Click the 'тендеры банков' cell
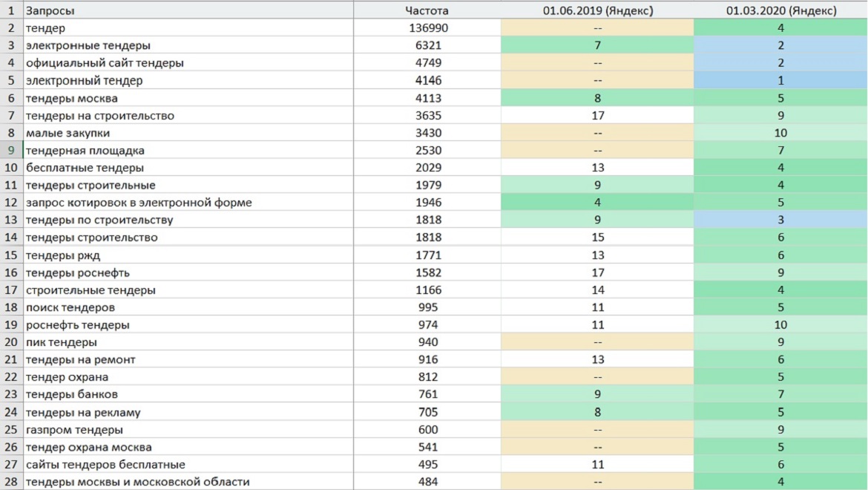This screenshot has height=490, width=868. coord(188,394)
